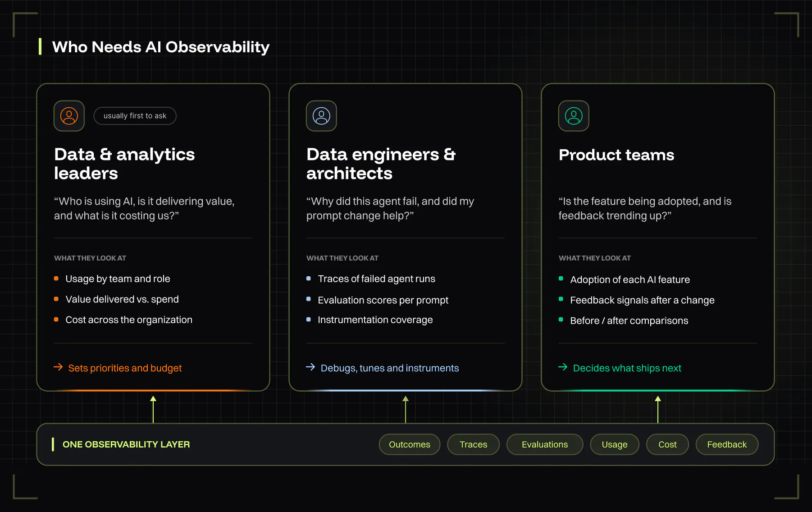Click the 'Data engineers & architects' heading

[381, 164]
